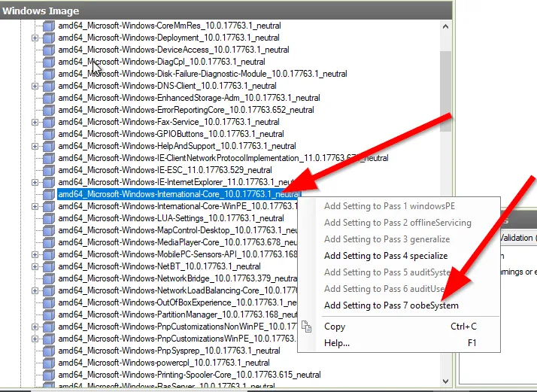
Task: Click the MapControl-Desktop component icon
Action: click(49, 230)
